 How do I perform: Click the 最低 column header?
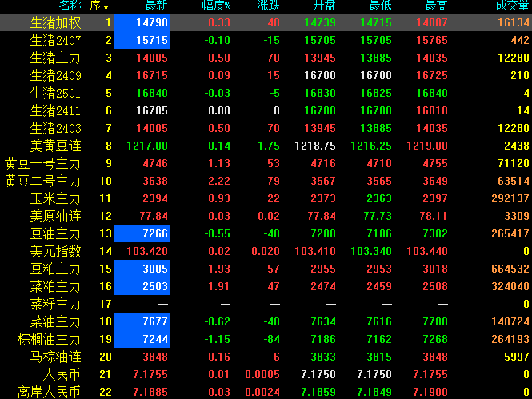click(x=380, y=5)
